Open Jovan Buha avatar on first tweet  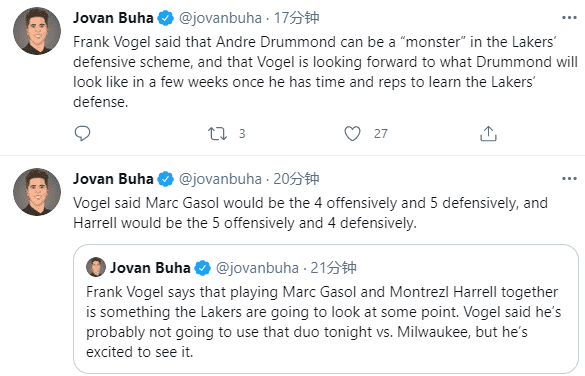[x=37, y=31]
